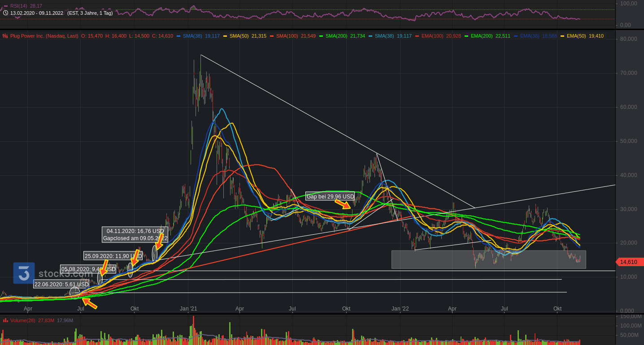Click the high price H: 16,400
This screenshot has width=644, height=345.
click(x=116, y=36)
